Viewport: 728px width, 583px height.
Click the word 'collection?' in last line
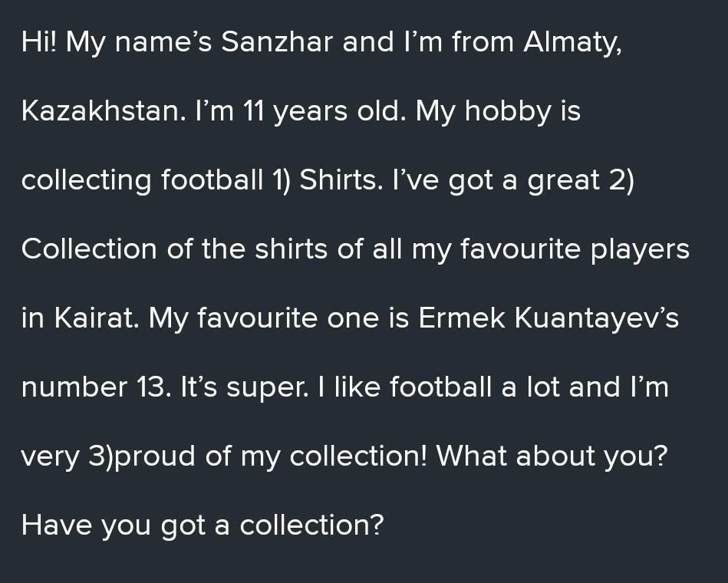tap(311, 526)
